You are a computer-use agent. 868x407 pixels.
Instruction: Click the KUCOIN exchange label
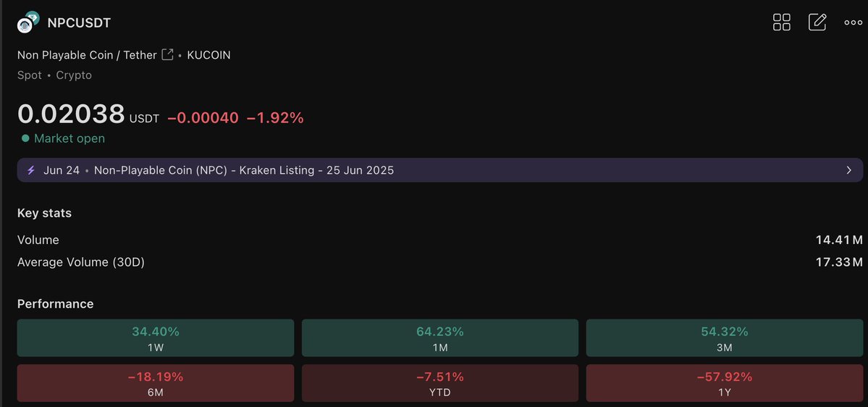click(x=208, y=55)
